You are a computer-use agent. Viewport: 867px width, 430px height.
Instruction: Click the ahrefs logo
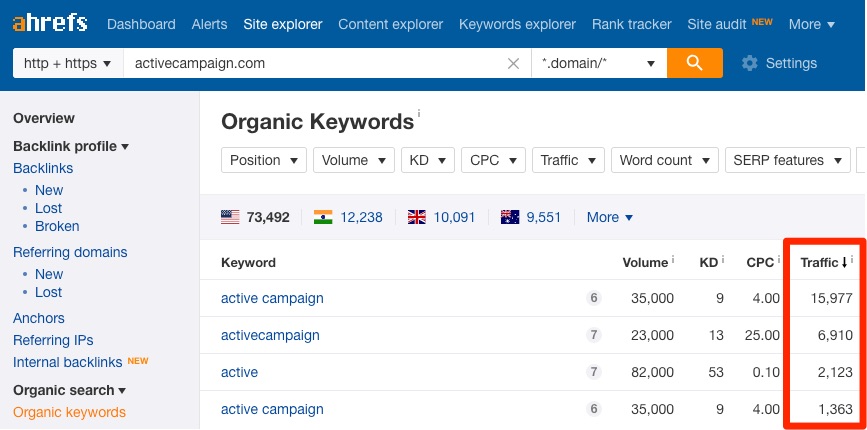coord(50,24)
